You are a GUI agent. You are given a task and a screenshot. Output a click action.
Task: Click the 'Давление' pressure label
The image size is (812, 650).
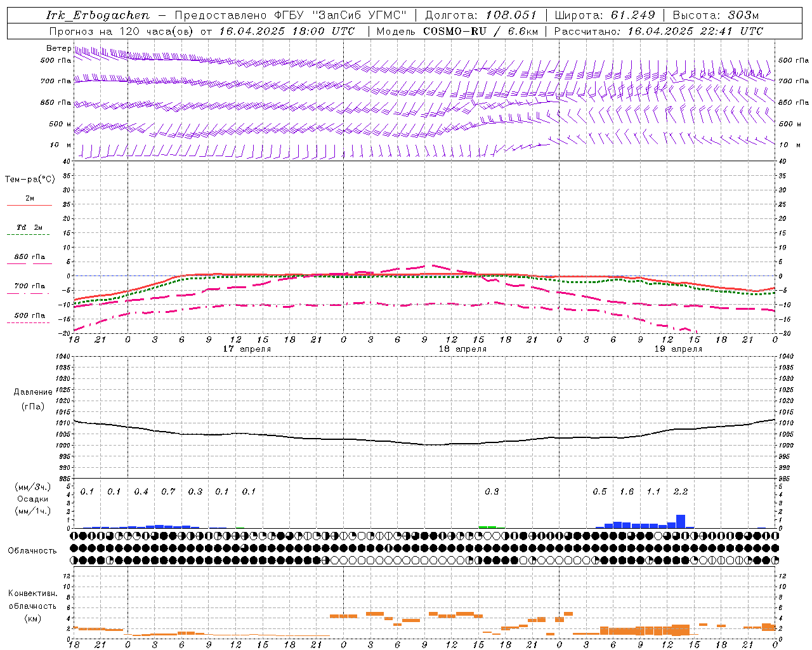[33, 392]
